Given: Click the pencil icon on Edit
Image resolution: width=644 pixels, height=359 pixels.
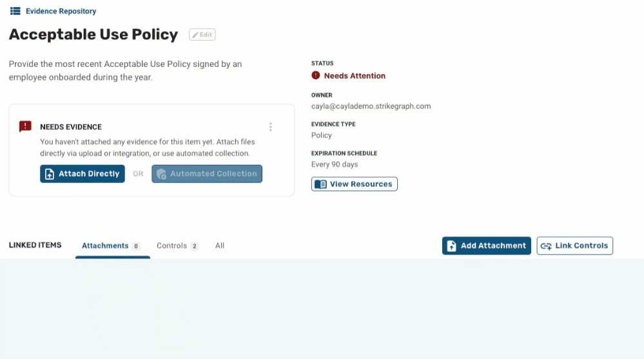Looking at the screenshot, I should 195,35.
